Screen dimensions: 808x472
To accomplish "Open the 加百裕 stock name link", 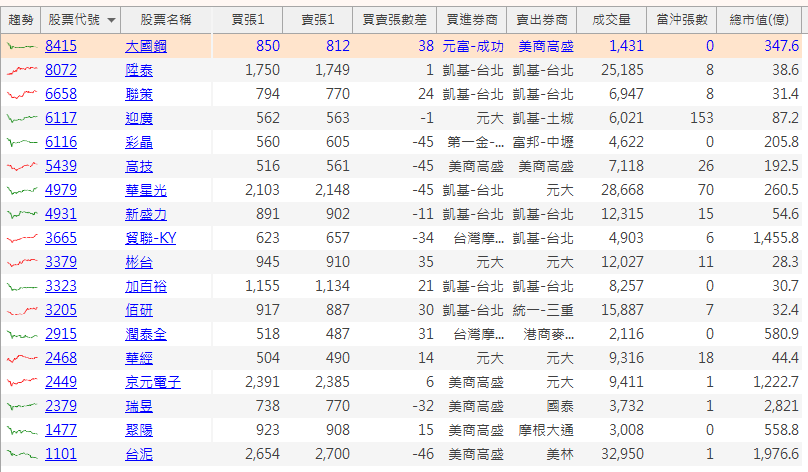I will click(x=146, y=286).
